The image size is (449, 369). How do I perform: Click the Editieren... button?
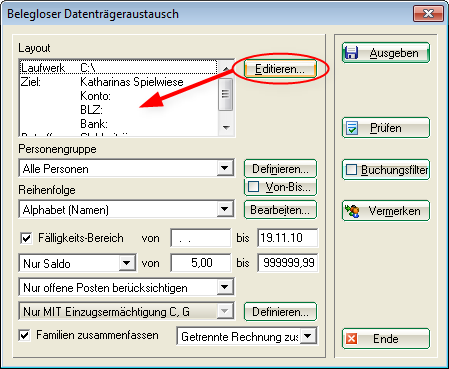[280, 69]
